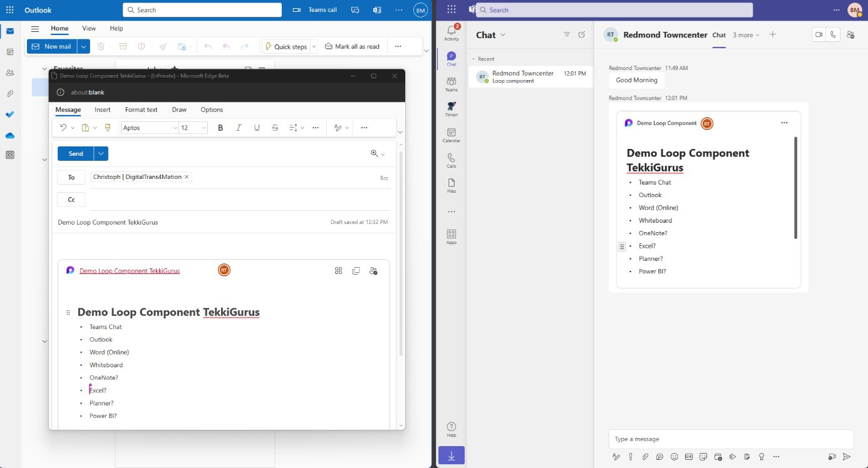Click the Loop component scrollbar in Teams
This screenshot has width=868, height=468.
tap(795, 188)
